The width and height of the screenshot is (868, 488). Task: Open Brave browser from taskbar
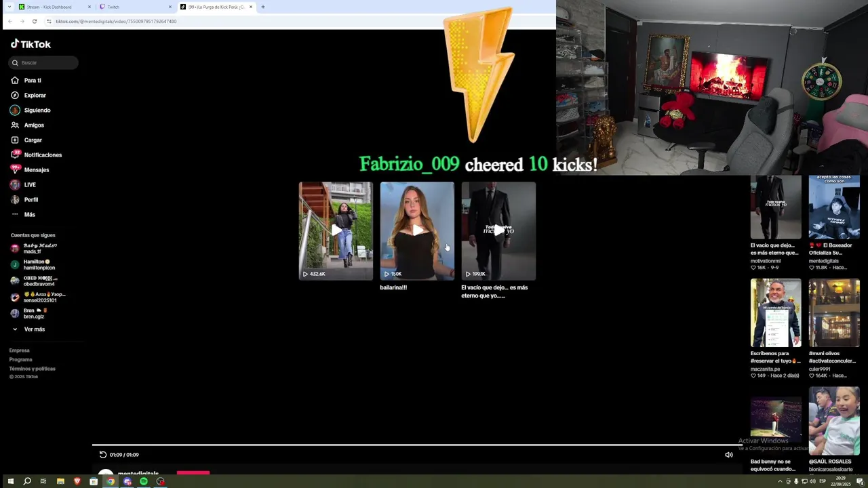(x=77, y=481)
